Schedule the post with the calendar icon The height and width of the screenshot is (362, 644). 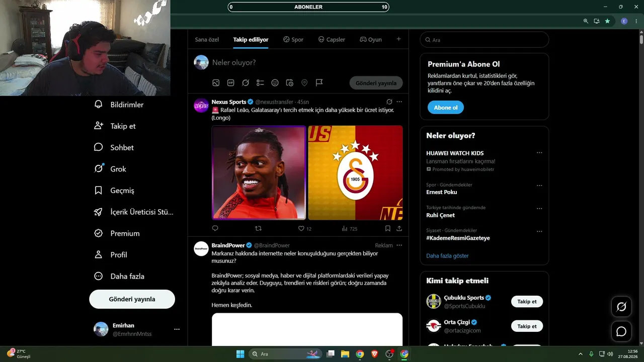click(x=289, y=82)
